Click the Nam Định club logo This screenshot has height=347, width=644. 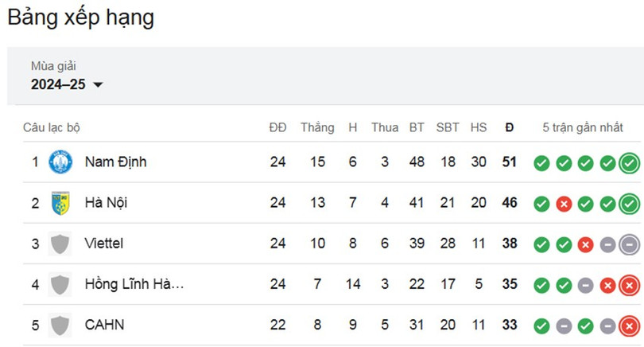[60, 162]
